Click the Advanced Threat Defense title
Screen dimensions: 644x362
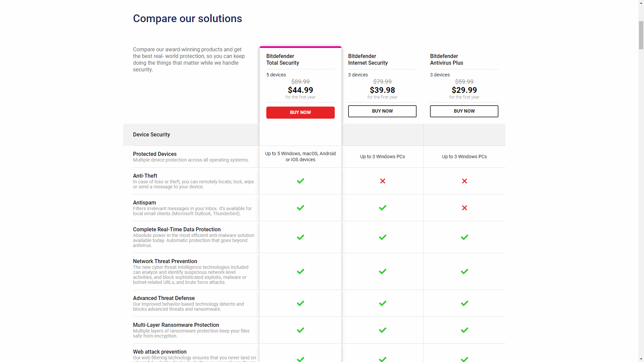pyautogui.click(x=164, y=298)
